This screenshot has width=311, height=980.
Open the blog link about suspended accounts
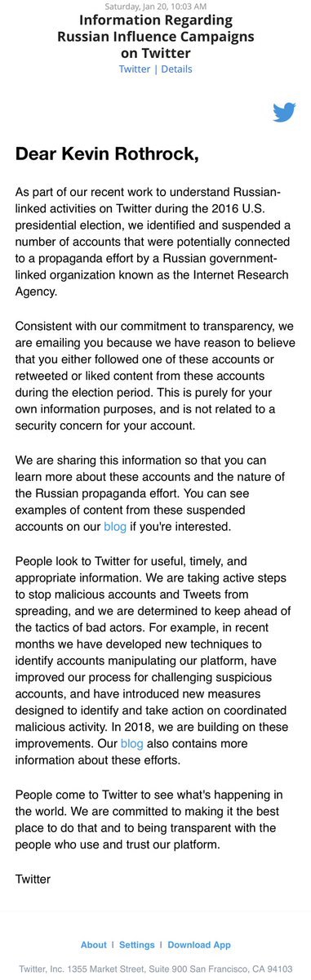point(115,527)
